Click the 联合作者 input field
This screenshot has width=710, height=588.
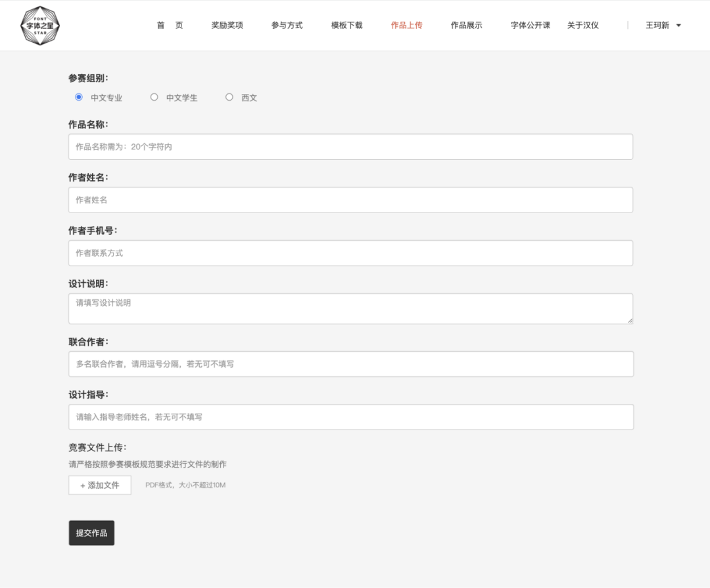pos(350,364)
